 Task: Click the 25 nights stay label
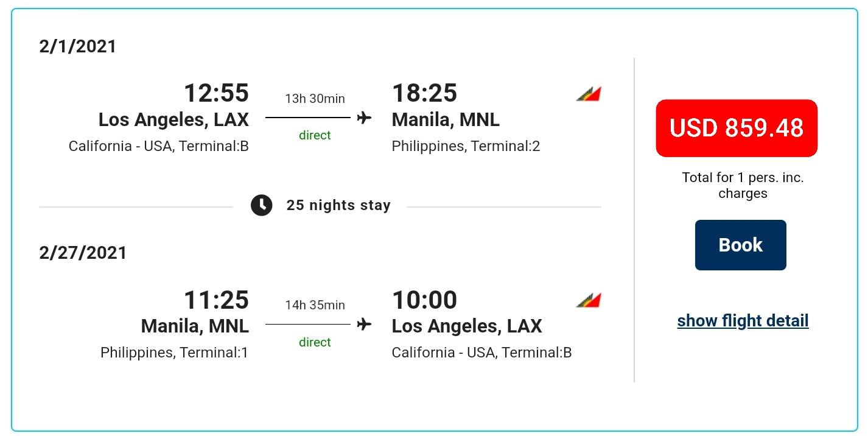(x=338, y=205)
